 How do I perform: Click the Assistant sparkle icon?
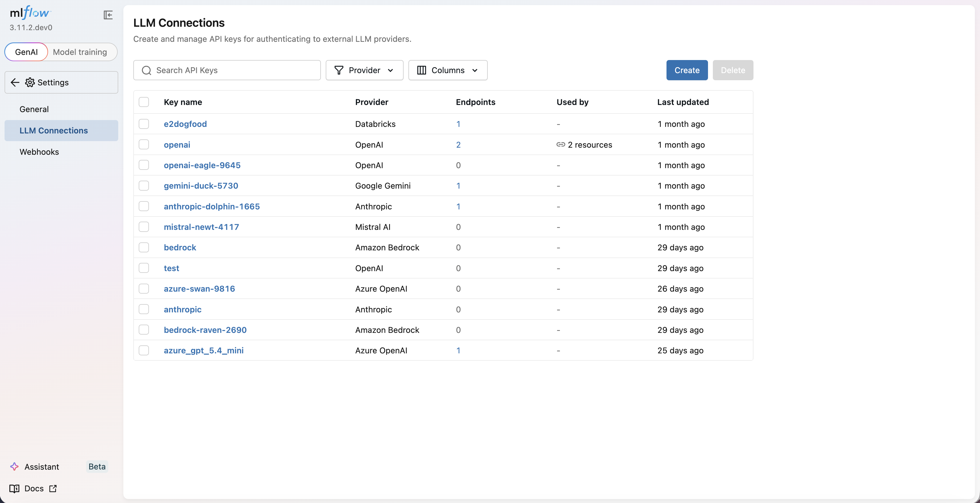tap(14, 467)
